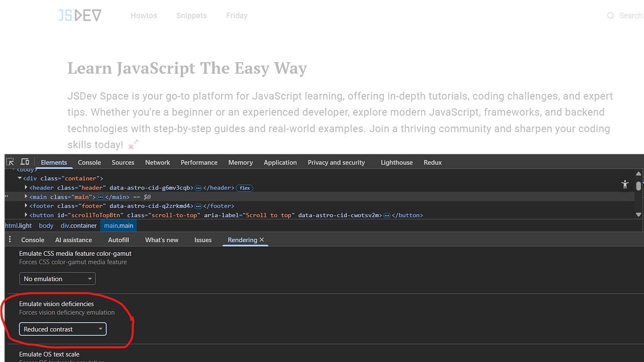Switch to the Network tab

(157, 162)
